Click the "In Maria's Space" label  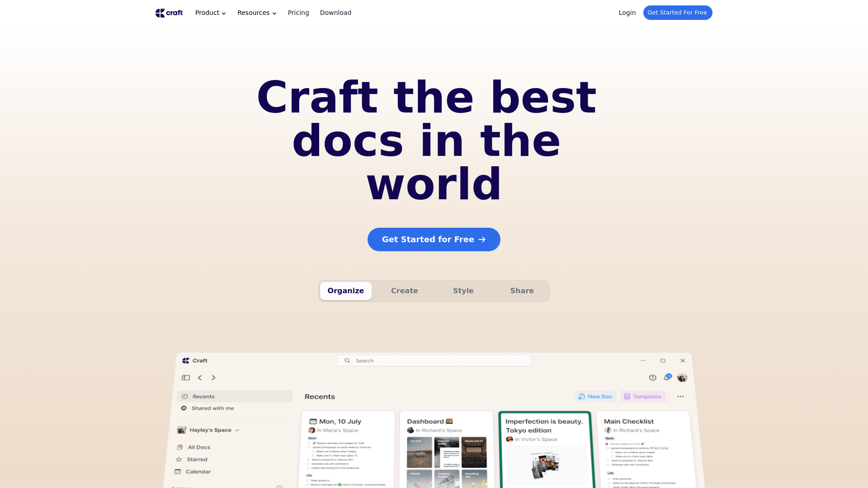pos(338,431)
